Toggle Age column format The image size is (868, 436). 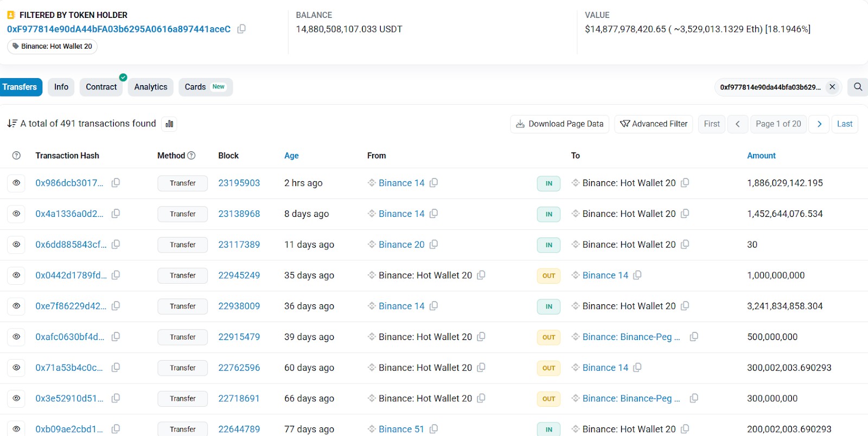(291, 156)
